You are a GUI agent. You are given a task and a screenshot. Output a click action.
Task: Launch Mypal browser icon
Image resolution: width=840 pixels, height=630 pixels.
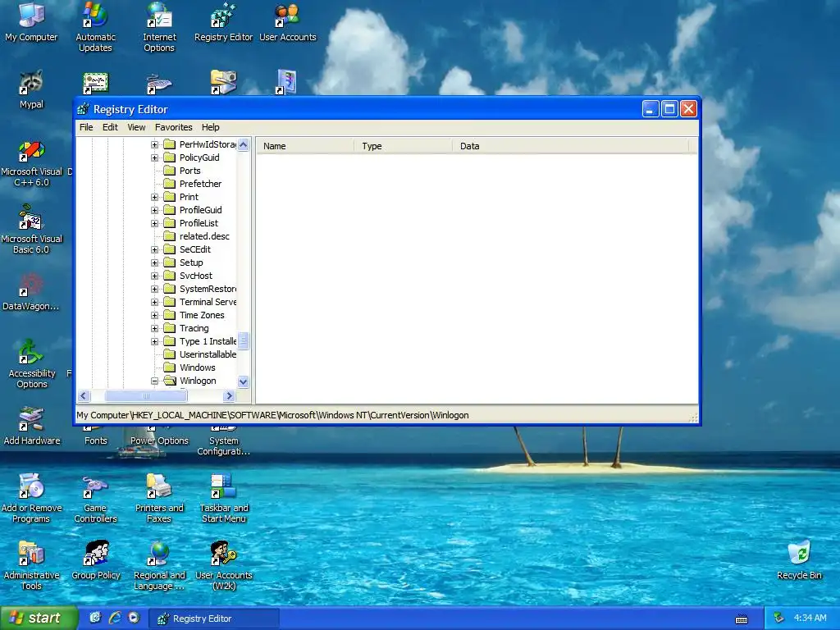pyautogui.click(x=31, y=89)
